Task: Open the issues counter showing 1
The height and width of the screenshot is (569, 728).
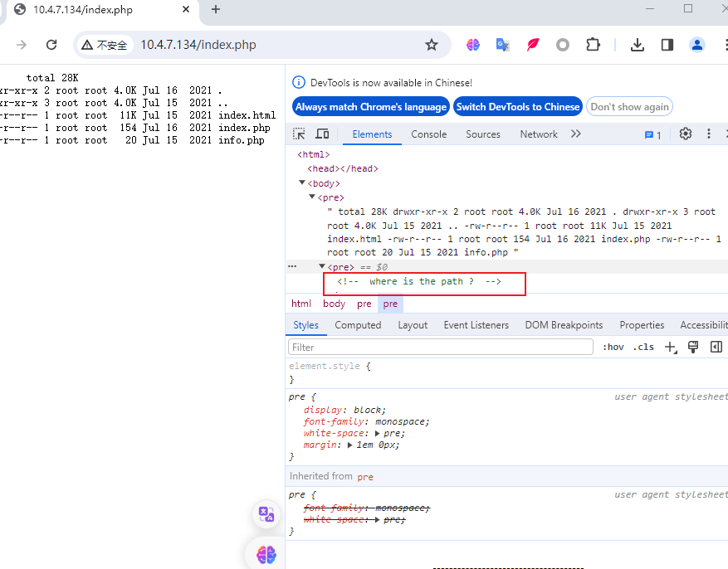Action: click(x=652, y=135)
